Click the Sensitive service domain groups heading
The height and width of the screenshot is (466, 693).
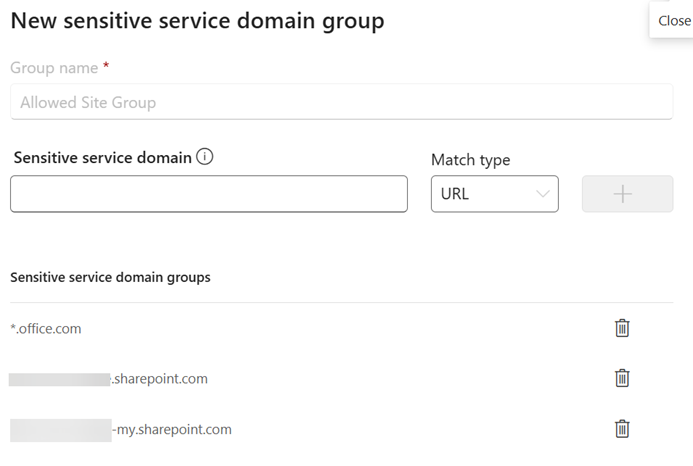(x=110, y=277)
